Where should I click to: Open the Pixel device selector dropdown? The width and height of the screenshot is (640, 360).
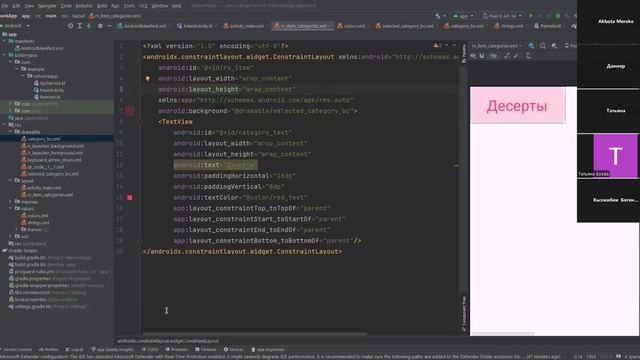pyautogui.click(x=502, y=16)
